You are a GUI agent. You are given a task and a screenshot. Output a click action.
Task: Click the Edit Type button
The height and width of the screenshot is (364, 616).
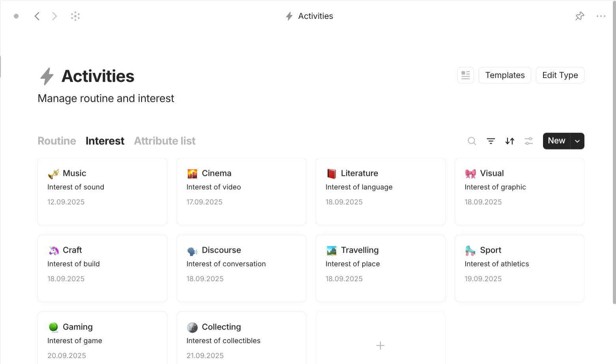pos(560,75)
